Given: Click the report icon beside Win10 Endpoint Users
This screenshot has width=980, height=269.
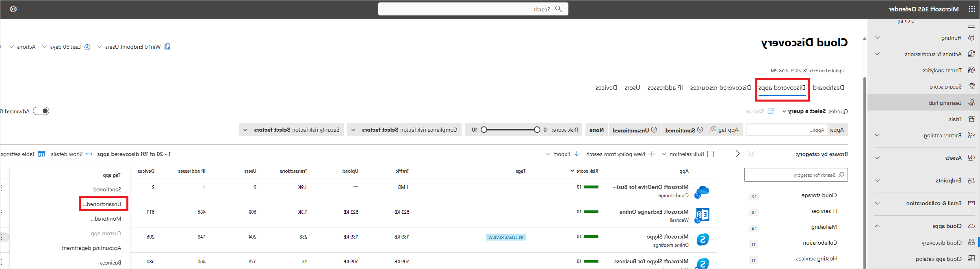Looking at the screenshot, I should click(x=167, y=47).
